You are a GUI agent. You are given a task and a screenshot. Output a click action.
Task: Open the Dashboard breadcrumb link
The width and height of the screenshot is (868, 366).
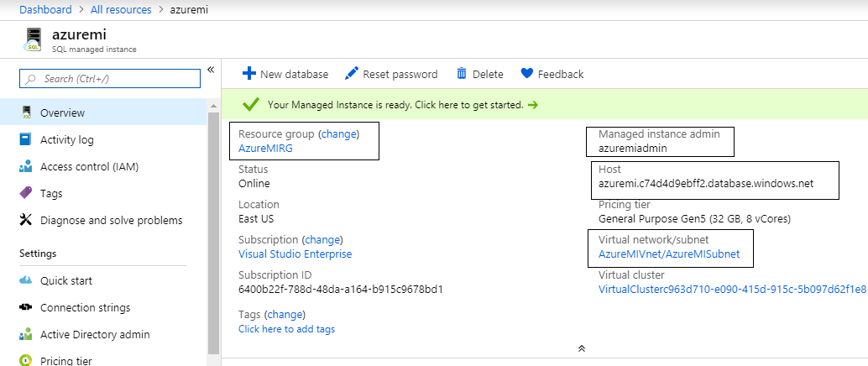point(45,10)
